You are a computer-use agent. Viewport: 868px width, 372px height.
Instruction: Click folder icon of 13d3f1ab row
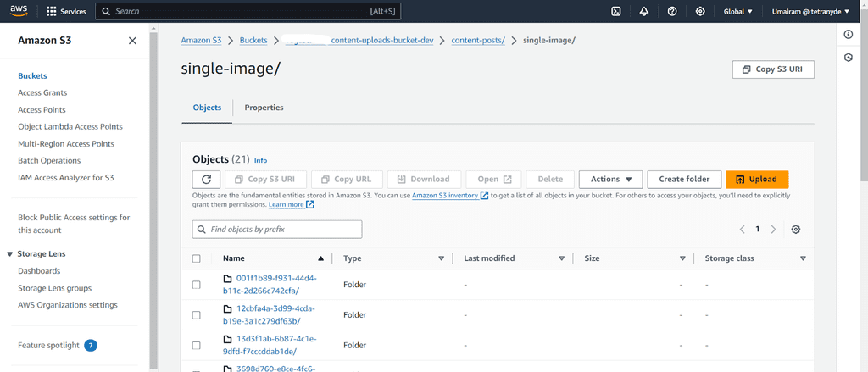click(x=227, y=339)
